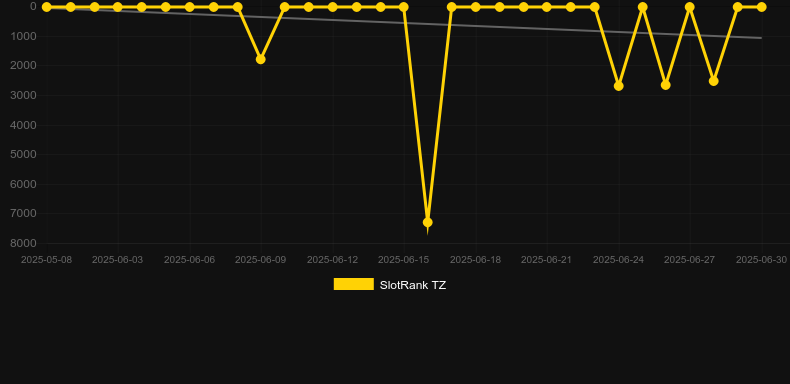
Task: Select the data point on 2025-06-06
Action: [189, 7]
